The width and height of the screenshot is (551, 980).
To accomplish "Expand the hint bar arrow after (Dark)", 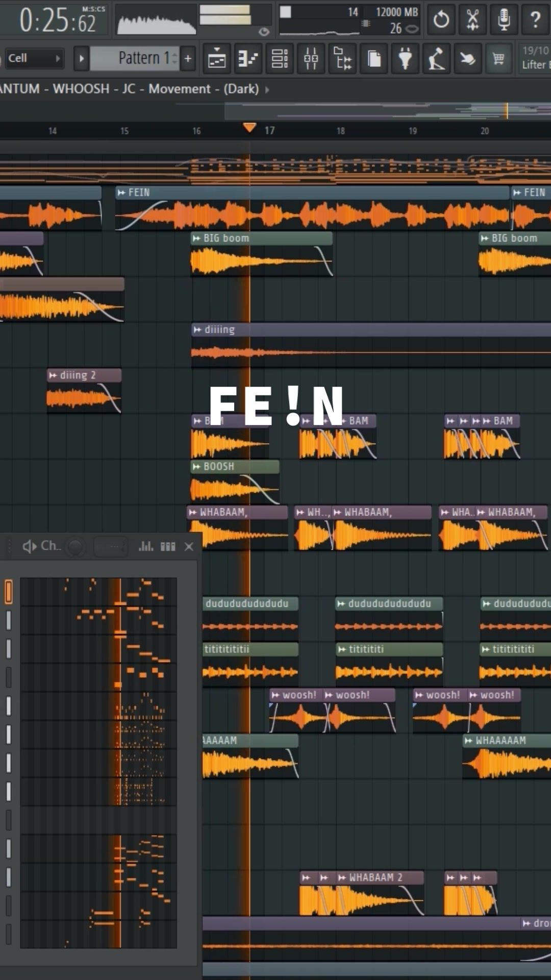I will click(x=267, y=89).
